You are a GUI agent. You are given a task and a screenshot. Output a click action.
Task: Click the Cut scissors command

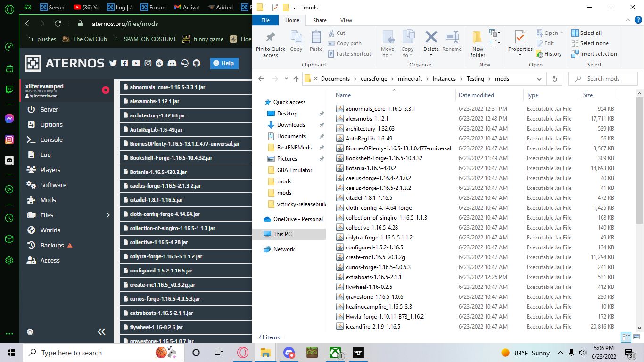click(337, 33)
